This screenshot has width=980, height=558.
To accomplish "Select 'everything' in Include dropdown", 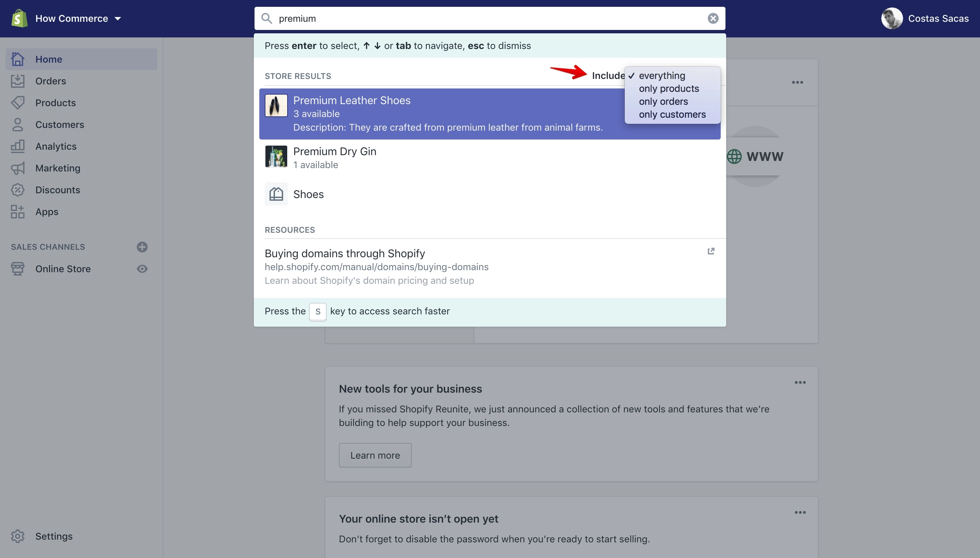I will tap(672, 76).
